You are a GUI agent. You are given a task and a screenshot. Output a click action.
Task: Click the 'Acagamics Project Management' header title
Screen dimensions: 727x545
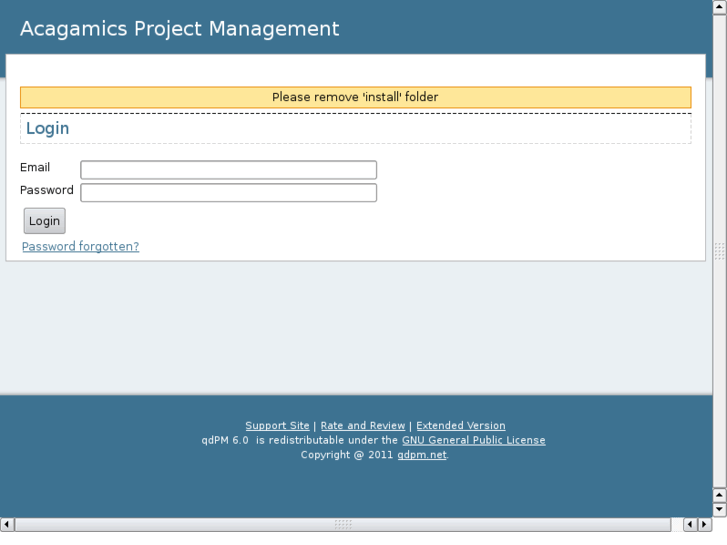[179, 29]
